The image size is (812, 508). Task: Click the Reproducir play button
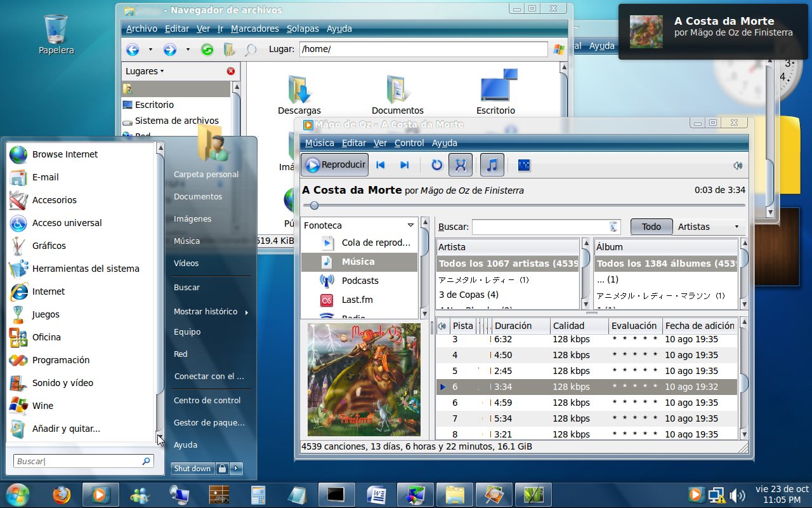[334, 165]
